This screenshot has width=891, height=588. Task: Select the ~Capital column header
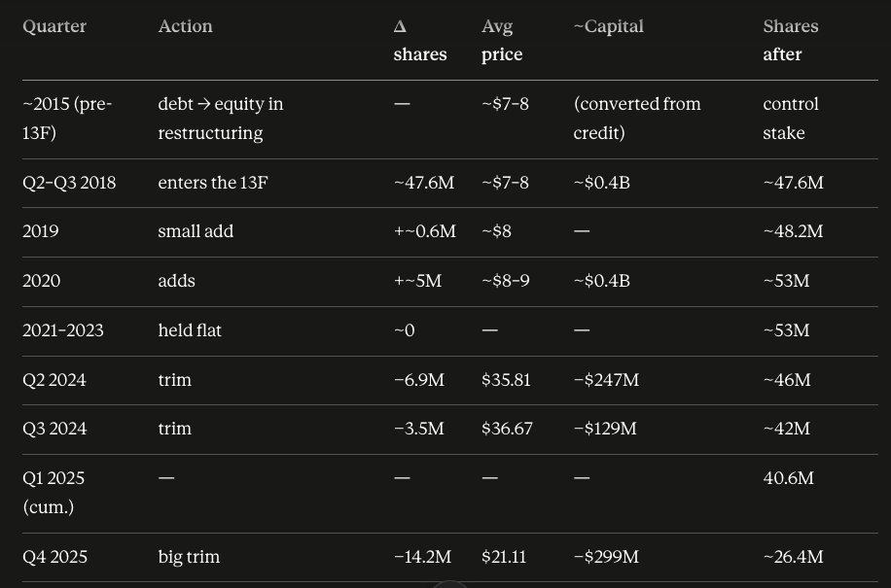(609, 26)
